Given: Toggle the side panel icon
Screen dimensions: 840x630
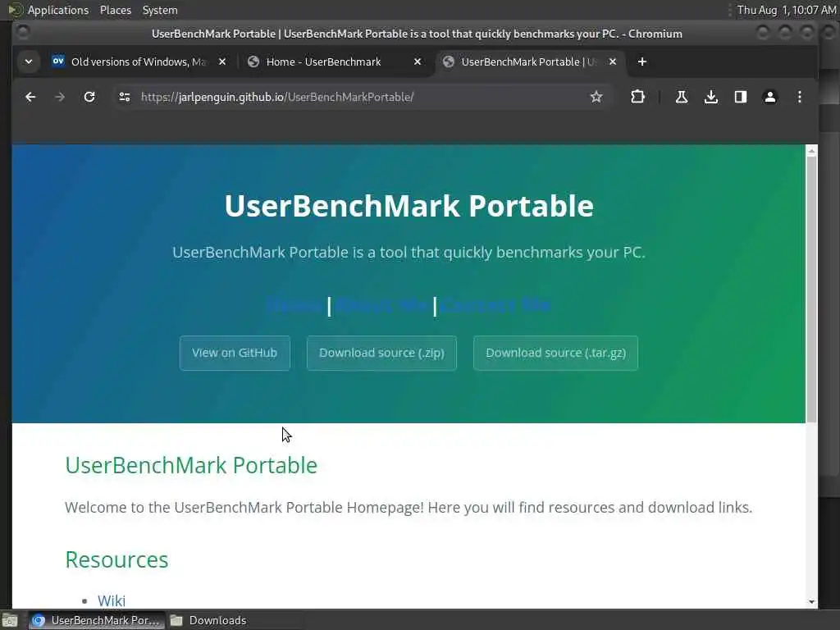Looking at the screenshot, I should tap(741, 97).
